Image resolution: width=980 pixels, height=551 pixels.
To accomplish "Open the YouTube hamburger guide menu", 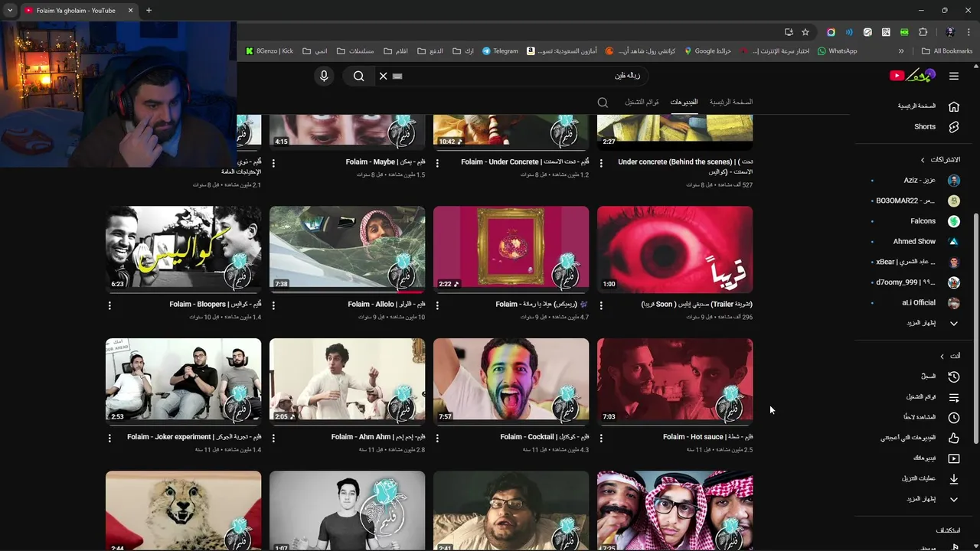I will point(953,76).
